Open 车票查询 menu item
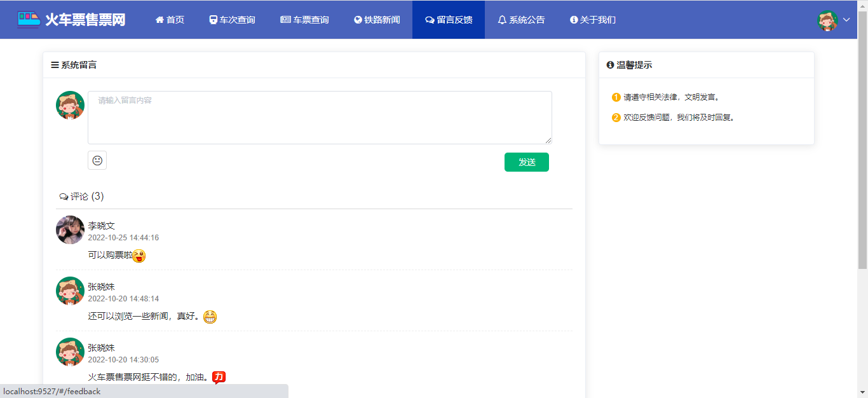This screenshot has width=868, height=398. click(x=304, y=20)
